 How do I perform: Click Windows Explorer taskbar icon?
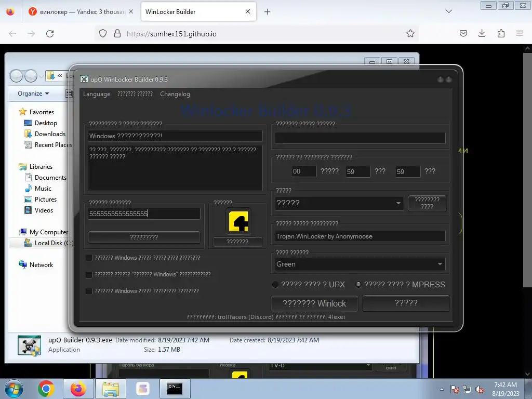[111, 389]
